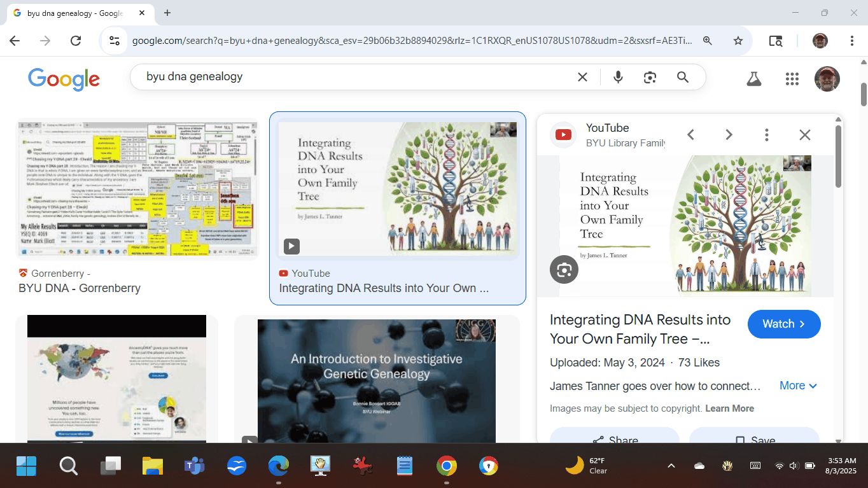Click the Lens icon on the preview image

[x=564, y=270]
